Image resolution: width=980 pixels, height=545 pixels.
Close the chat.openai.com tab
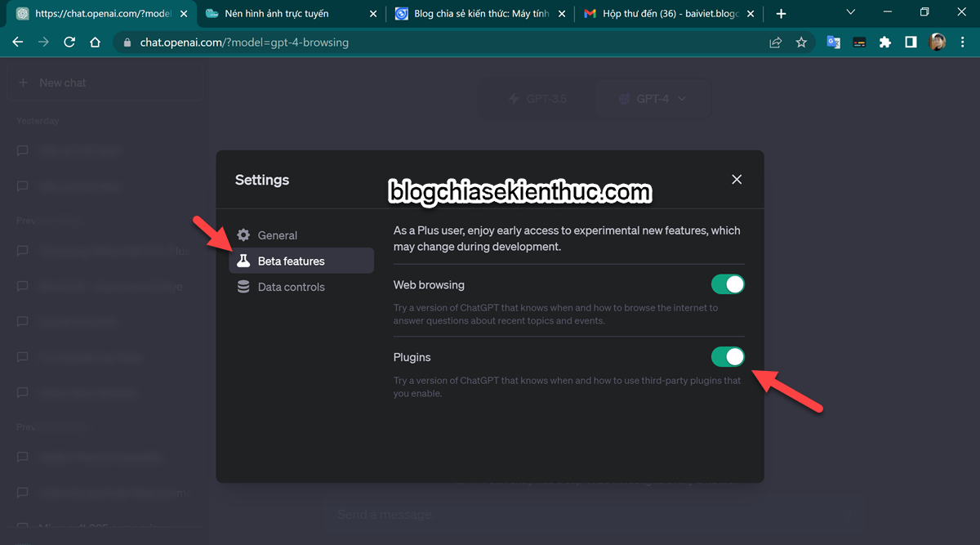[x=184, y=14]
